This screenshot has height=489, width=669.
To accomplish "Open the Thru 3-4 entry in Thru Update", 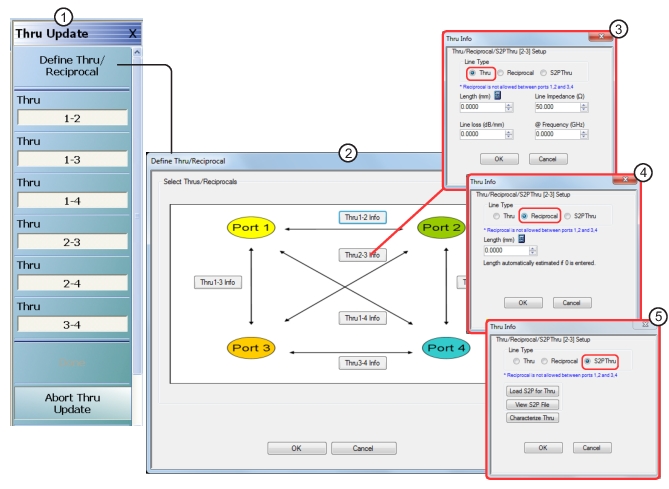I will tap(73, 325).
